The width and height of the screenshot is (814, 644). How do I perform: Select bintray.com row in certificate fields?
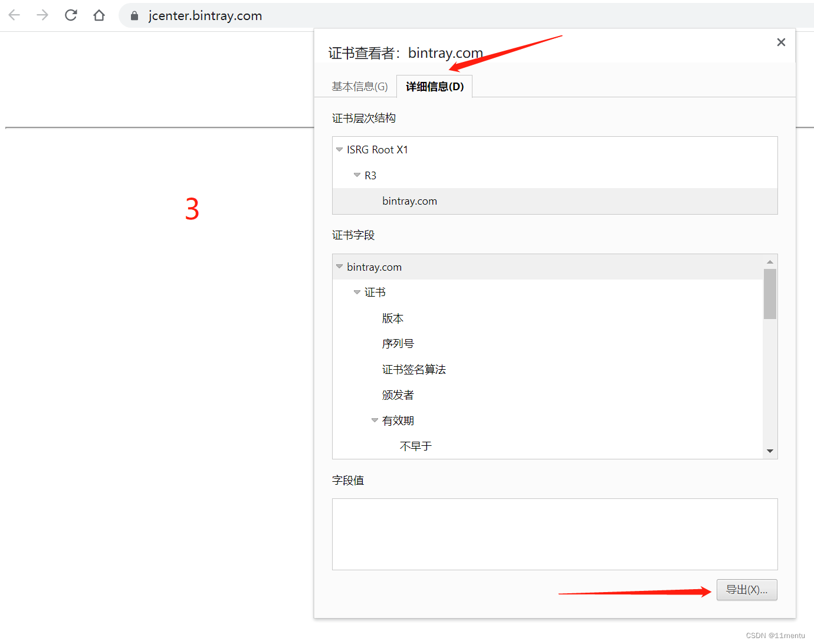click(x=548, y=267)
